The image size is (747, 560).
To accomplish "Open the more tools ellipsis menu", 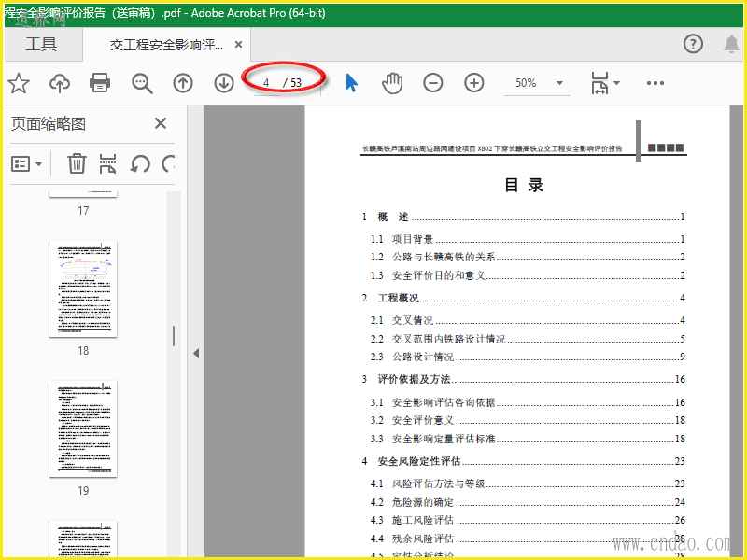I will click(655, 83).
